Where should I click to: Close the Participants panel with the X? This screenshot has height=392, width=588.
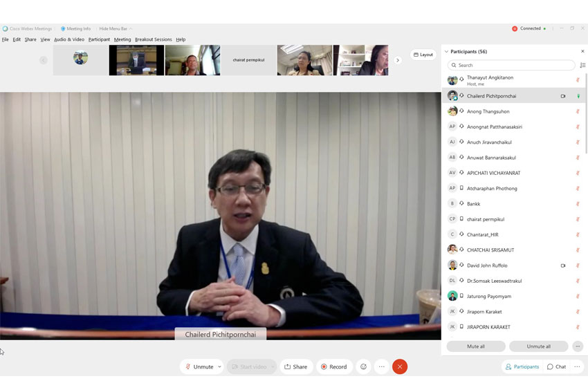click(582, 51)
